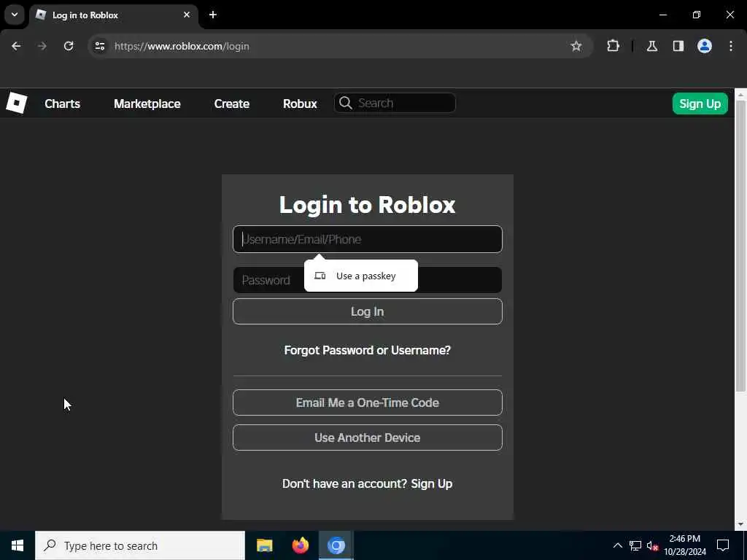Image resolution: width=747 pixels, height=560 pixels.
Task: Click the Windows taskbar search box
Action: pyautogui.click(x=140, y=545)
